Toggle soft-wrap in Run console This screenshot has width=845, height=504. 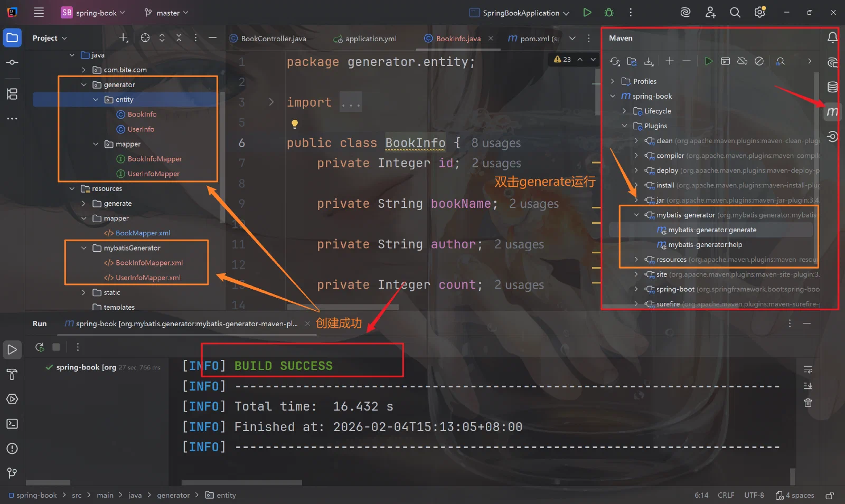tap(808, 369)
